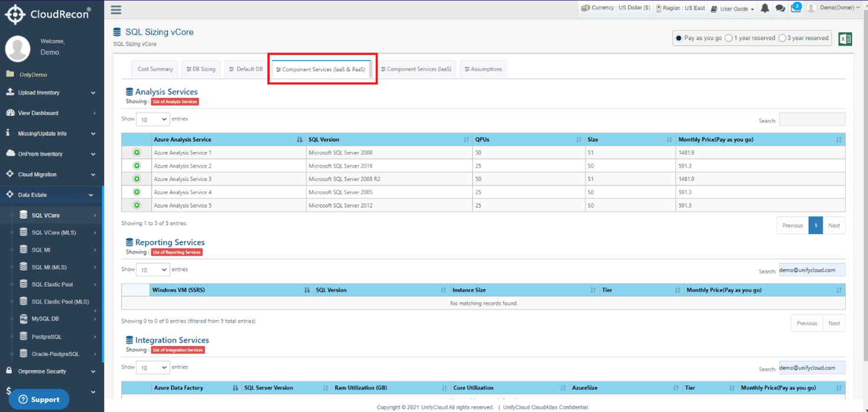Click the CloudRecon logo
The width and height of the screenshot is (868, 412).
[48, 14]
